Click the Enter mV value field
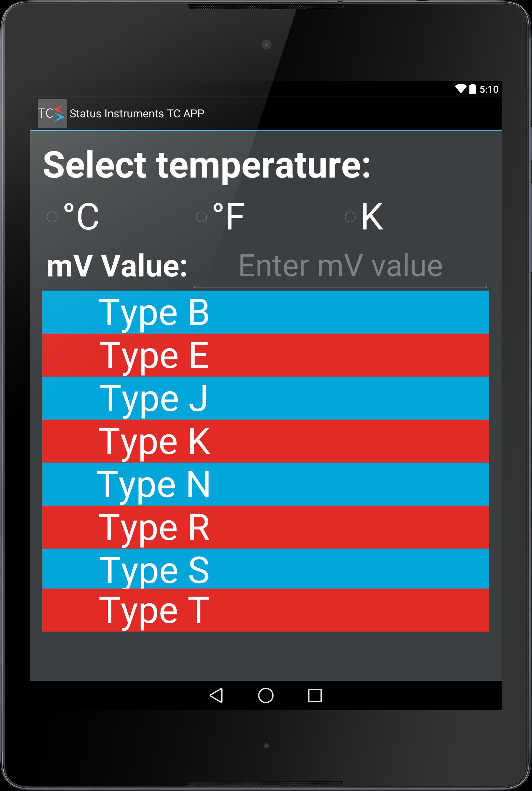This screenshot has width=532, height=791. pos(340,266)
